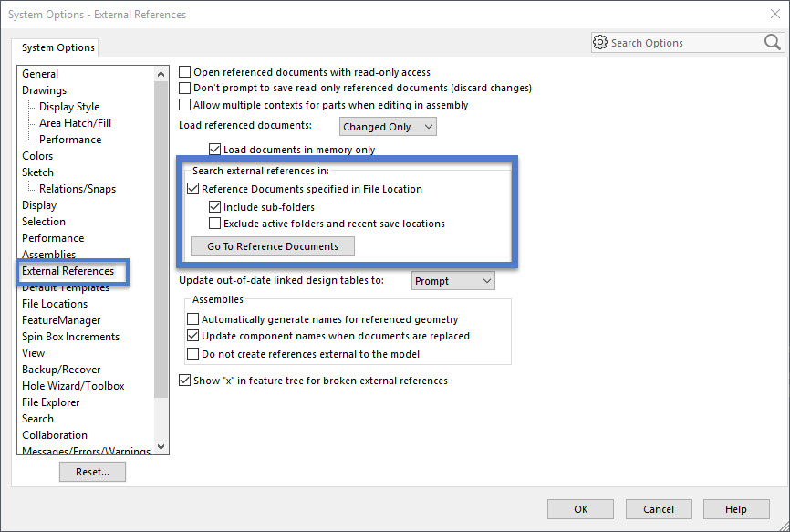Screen dimensions: 790x532
Task: Enable open referenced documents read-only
Action: tap(185, 72)
